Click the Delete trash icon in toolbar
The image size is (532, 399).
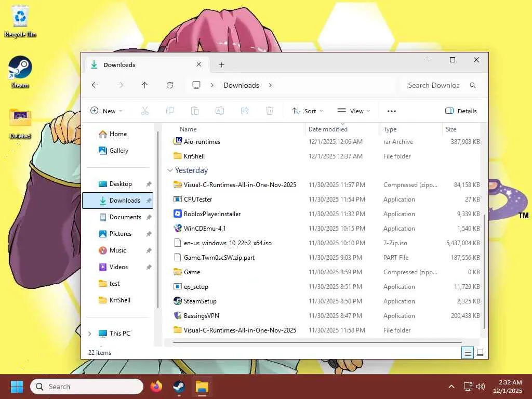(x=270, y=111)
